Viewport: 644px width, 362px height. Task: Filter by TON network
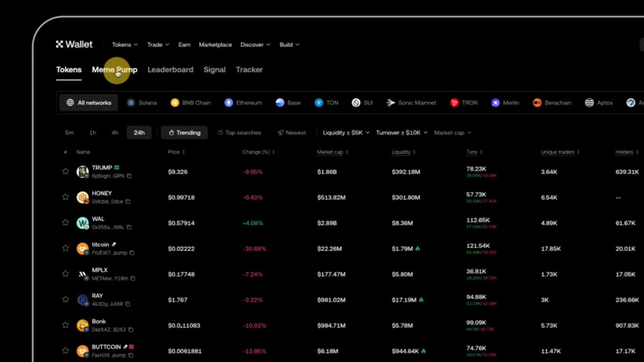tap(326, 102)
